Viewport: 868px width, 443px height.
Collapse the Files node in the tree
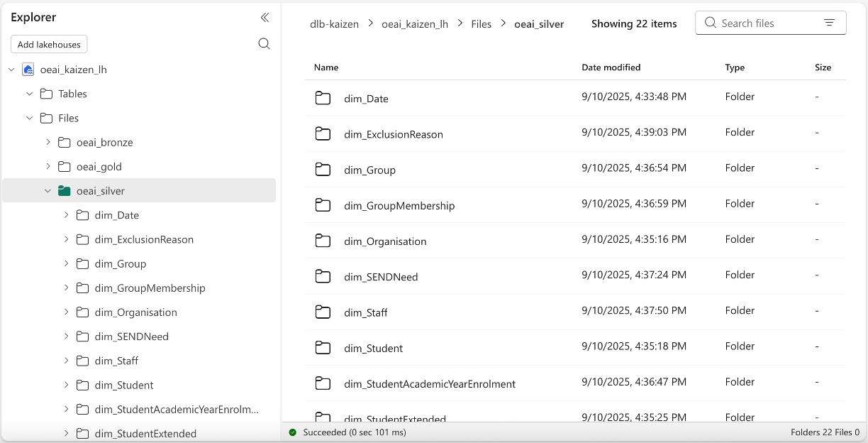coord(29,118)
